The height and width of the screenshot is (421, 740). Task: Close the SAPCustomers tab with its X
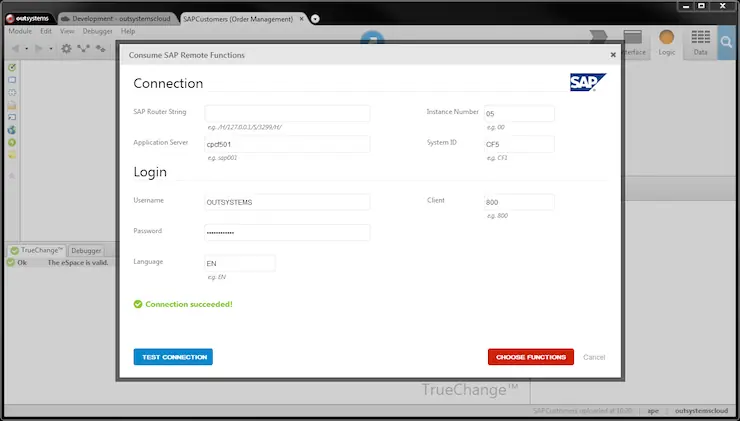click(302, 19)
